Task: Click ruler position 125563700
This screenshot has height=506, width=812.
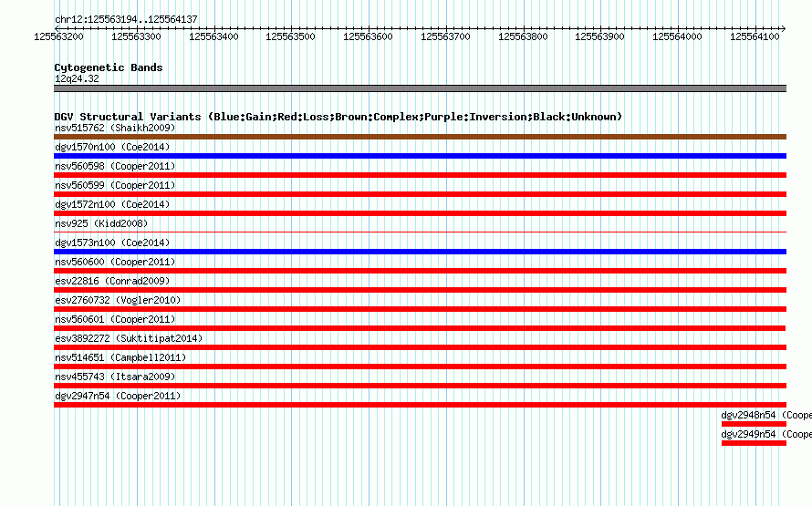Action: [x=445, y=36]
